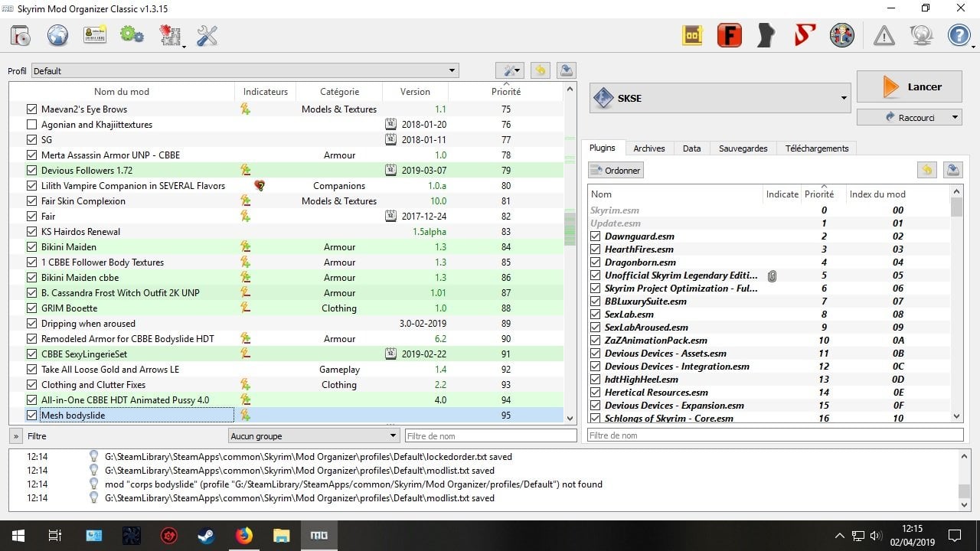Click the plugin list restore backup icon
The height and width of the screenshot is (551, 980).
coord(927,170)
